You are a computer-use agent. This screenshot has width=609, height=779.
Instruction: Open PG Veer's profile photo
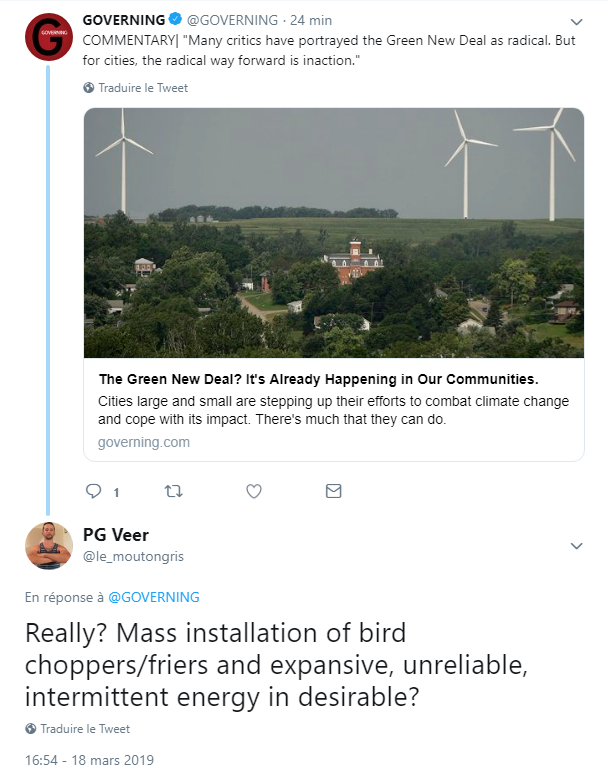(x=49, y=545)
